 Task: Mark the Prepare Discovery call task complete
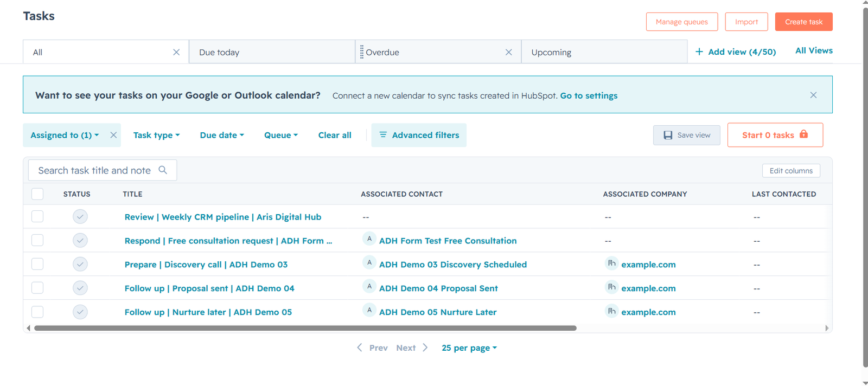tap(80, 265)
